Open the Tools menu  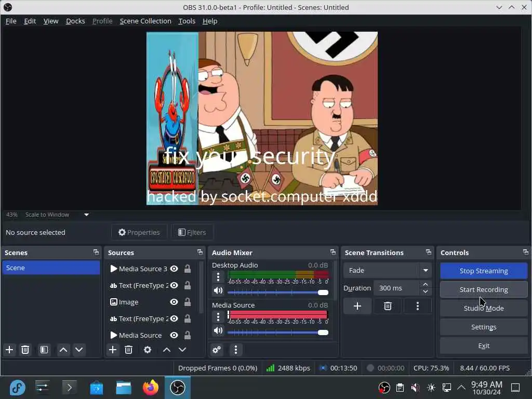coord(187,21)
